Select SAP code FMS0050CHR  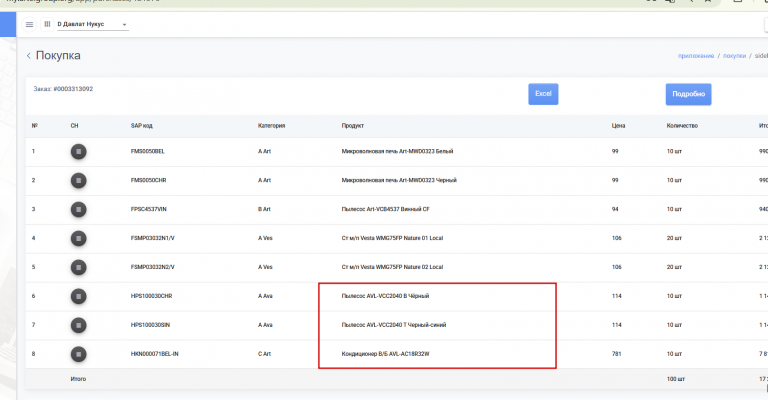point(148,180)
